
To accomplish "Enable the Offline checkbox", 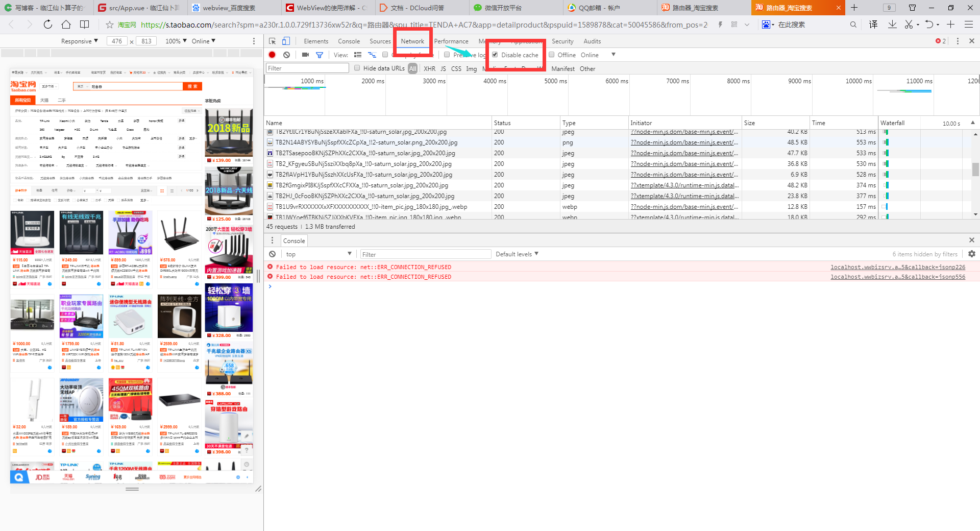I will (552, 55).
